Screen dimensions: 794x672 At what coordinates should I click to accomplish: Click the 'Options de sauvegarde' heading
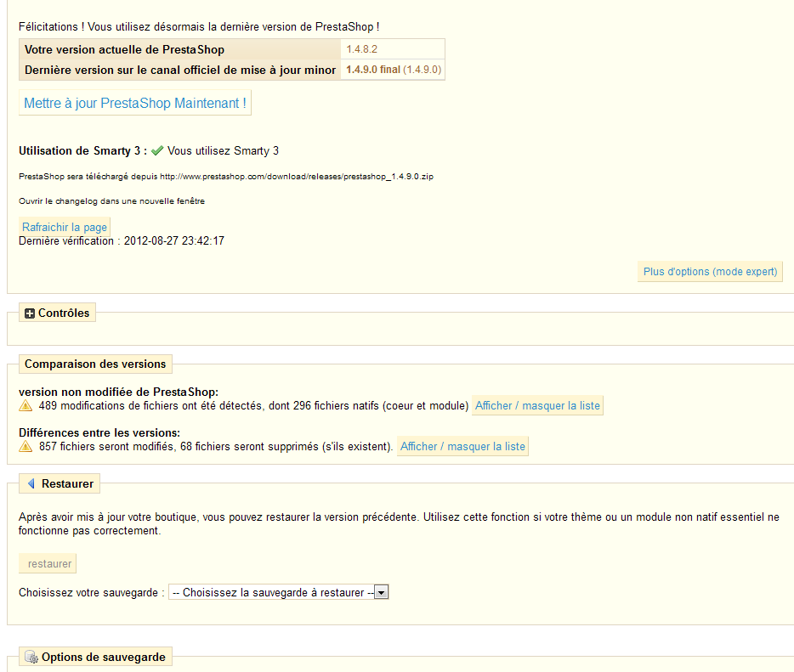point(104,657)
